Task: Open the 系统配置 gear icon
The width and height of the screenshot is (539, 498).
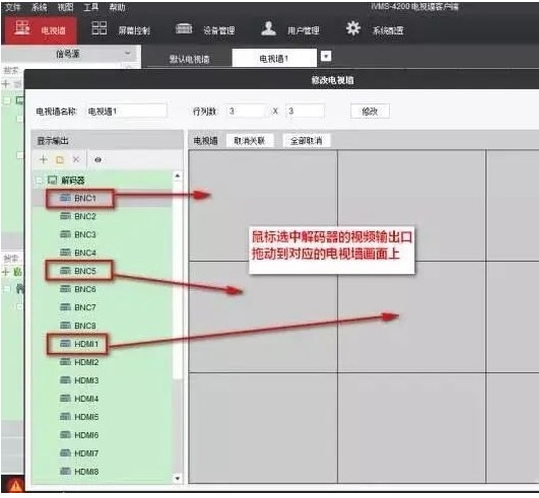Action: [353, 28]
